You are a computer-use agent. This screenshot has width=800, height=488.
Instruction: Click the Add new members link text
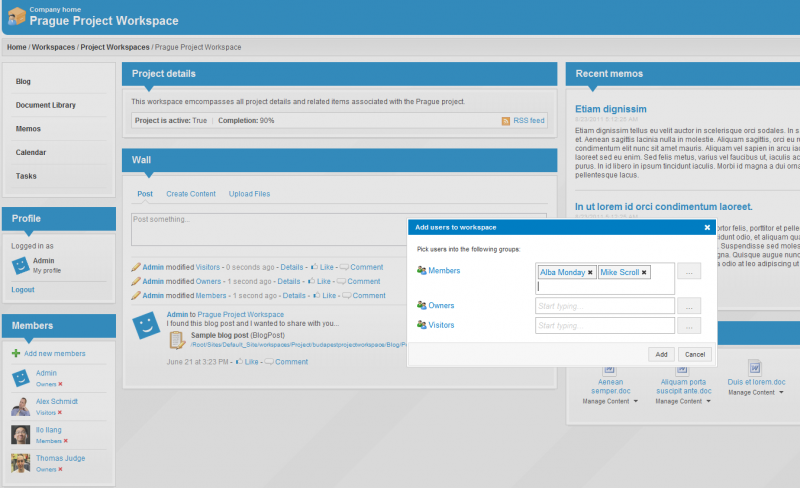55,353
